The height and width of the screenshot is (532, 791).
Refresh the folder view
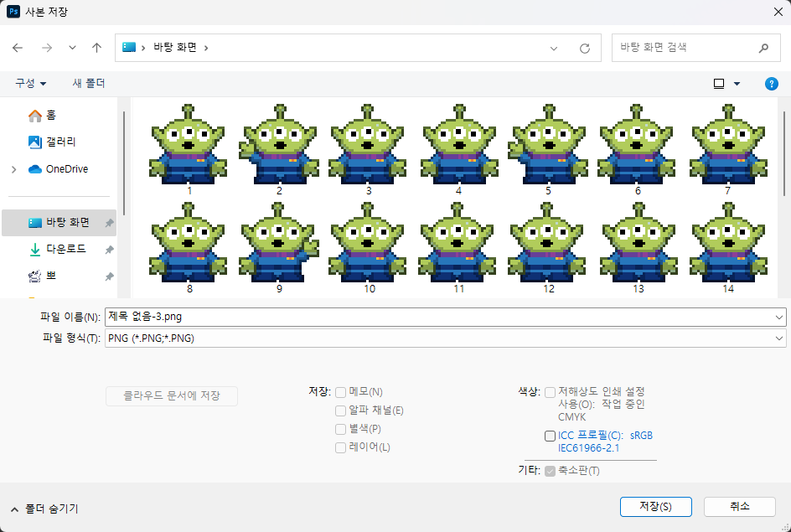point(585,49)
